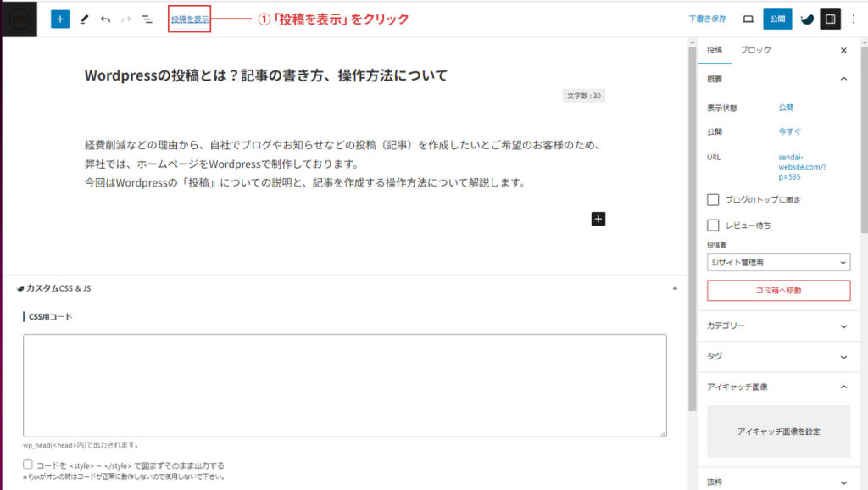
Task: Select the 投稿 tab in sidebar
Action: [x=715, y=50]
